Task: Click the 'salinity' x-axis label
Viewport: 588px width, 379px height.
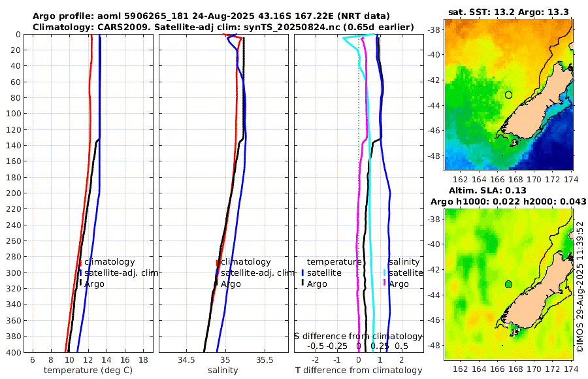Action: point(223,371)
